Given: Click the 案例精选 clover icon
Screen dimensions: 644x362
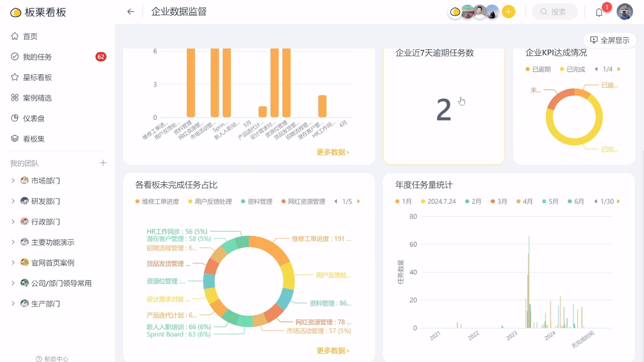Looking at the screenshot, I should (x=15, y=98).
